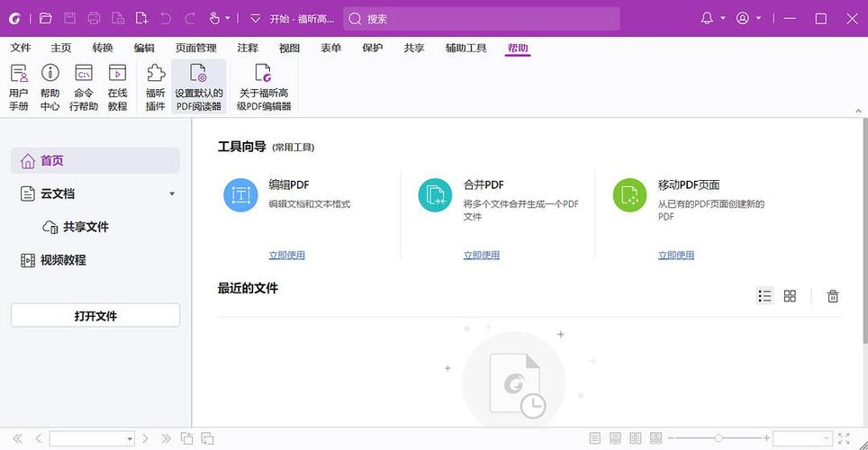Click Use Now link under Merge PDF
The image size is (868, 450).
(x=481, y=256)
